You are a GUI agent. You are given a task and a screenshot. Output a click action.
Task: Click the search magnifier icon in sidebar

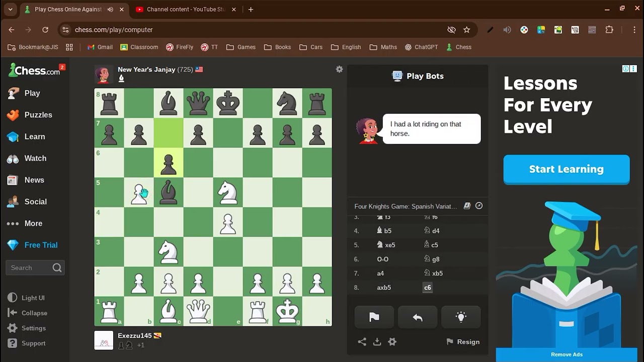tap(57, 267)
